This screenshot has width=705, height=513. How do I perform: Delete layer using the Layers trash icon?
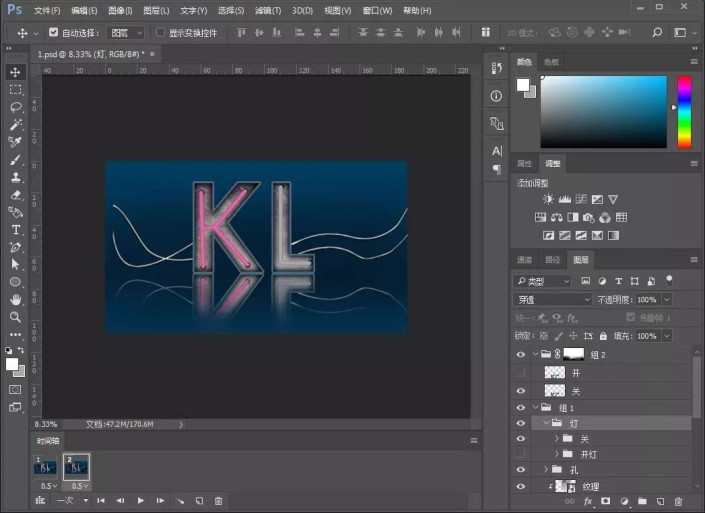[x=678, y=500]
